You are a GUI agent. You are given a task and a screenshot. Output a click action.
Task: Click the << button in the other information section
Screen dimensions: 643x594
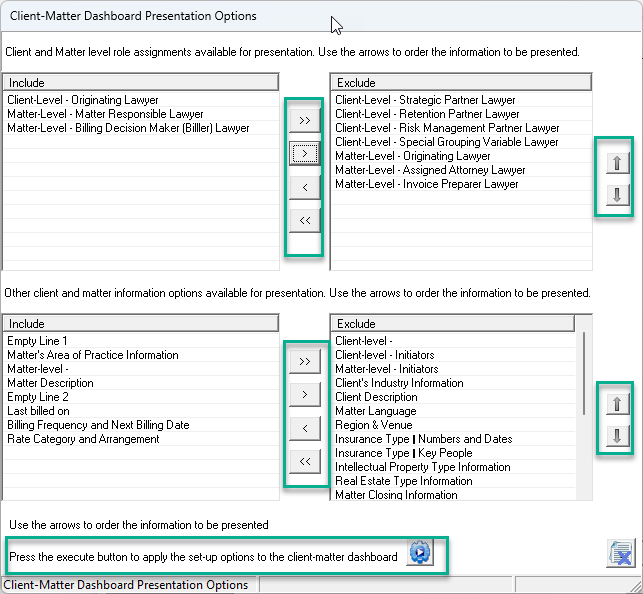point(305,462)
